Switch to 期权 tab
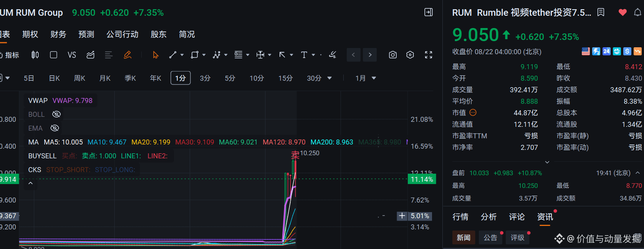 coord(30,34)
